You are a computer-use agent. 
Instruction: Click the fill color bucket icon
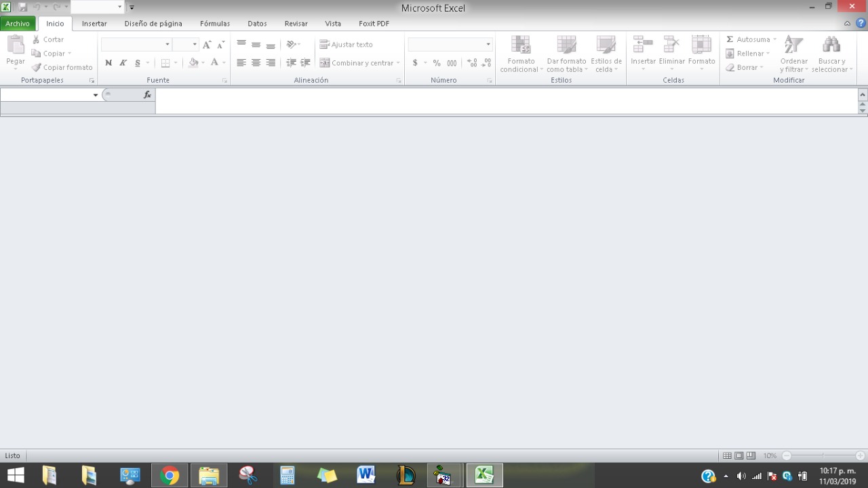coord(193,62)
